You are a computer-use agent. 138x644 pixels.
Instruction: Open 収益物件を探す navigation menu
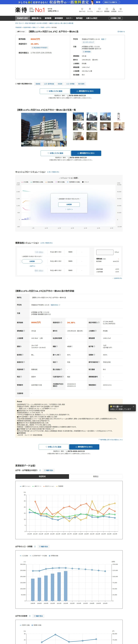coord(23,18)
